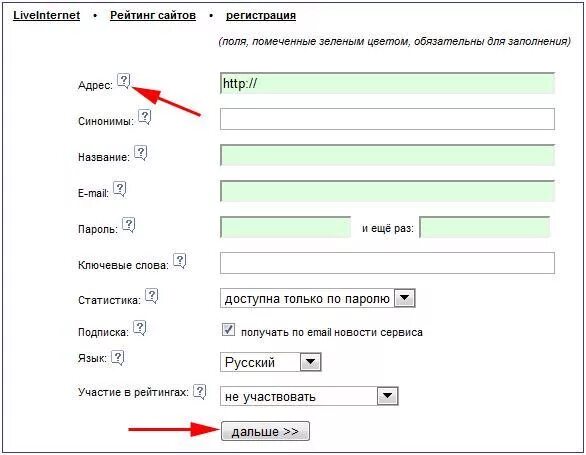
Task: Open the Русский language dropdown
Action: click(x=271, y=362)
